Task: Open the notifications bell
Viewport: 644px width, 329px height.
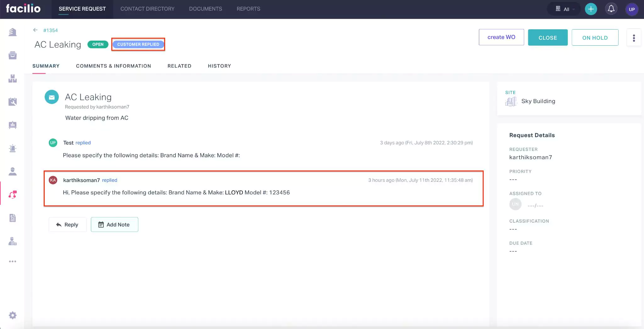Action: tap(611, 9)
